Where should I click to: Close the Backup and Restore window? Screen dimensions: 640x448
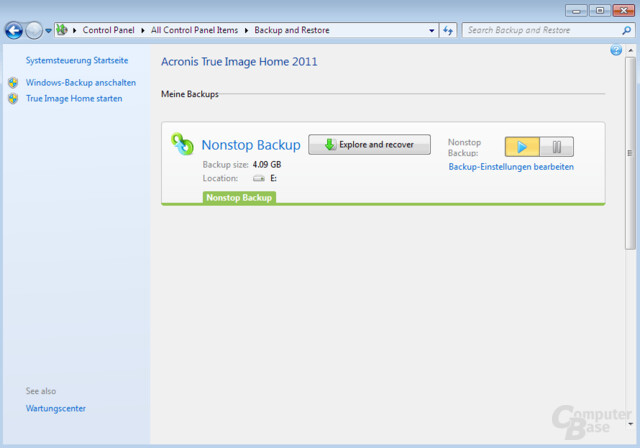point(624,11)
